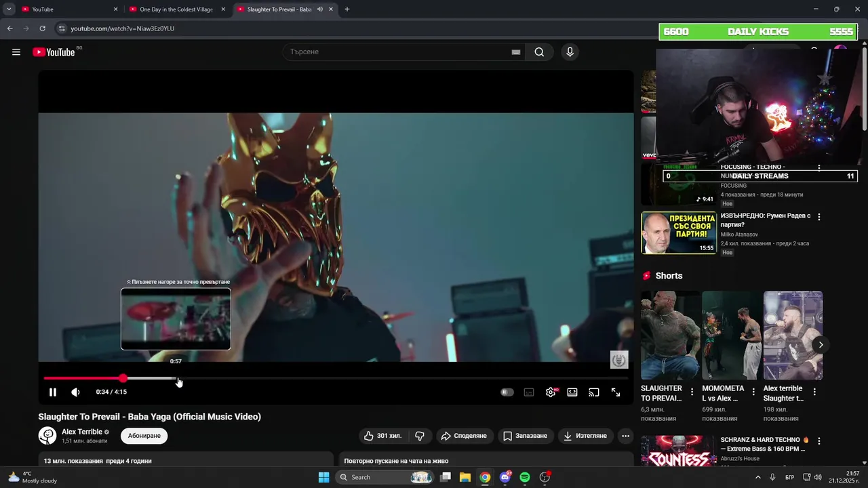Show hidden system tray icons

pyautogui.click(x=757, y=477)
